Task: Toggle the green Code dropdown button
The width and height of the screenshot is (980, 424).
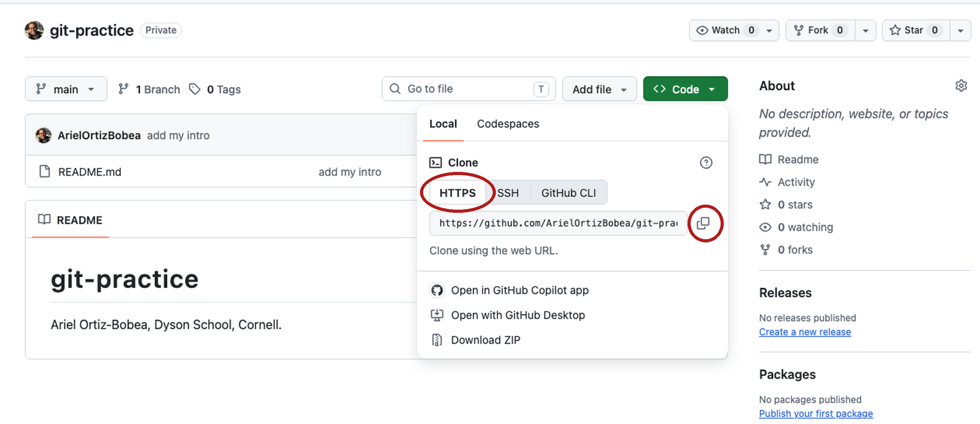Action: (685, 89)
